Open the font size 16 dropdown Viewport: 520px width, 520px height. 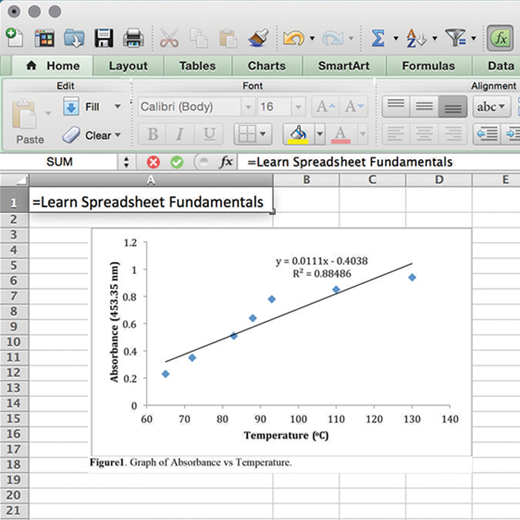tap(298, 107)
